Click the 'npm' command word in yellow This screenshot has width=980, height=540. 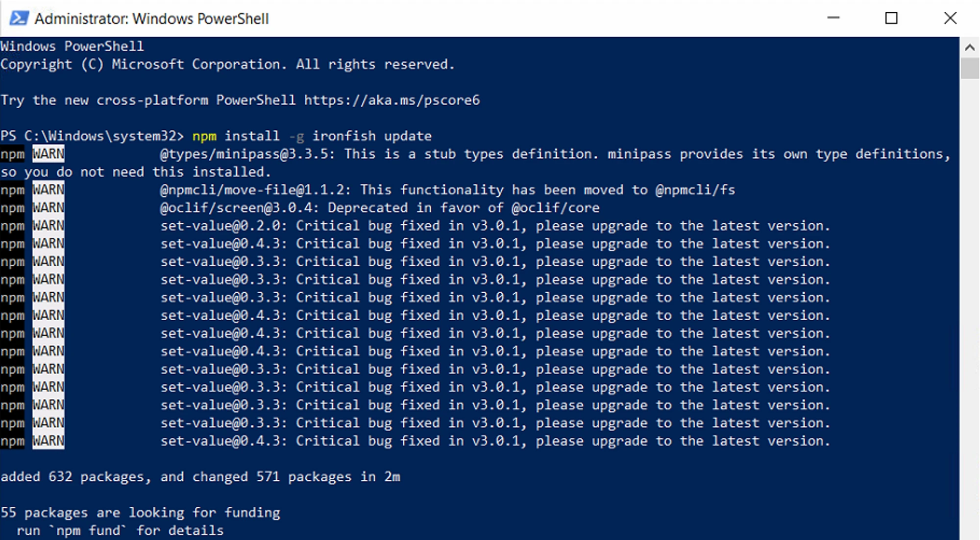point(204,136)
